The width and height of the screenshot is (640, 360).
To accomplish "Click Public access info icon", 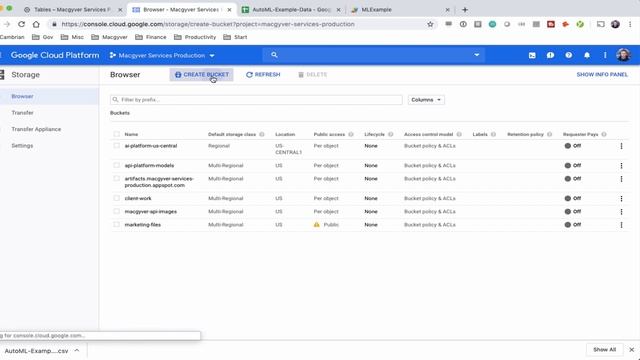I will [351, 134].
